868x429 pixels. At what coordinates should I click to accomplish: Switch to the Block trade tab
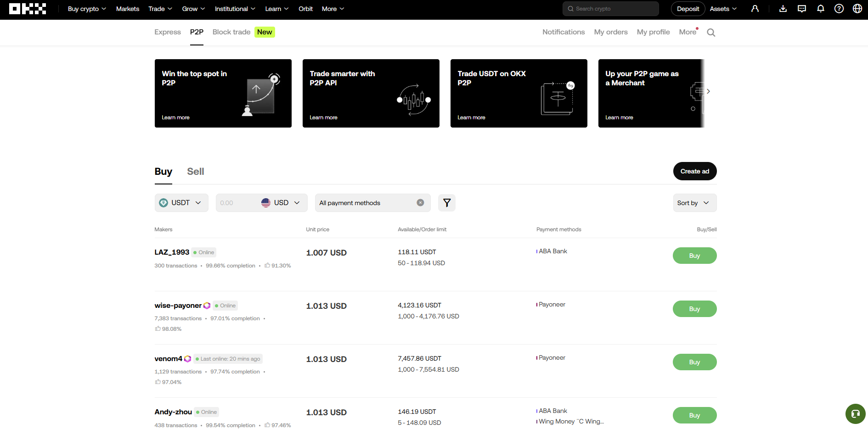click(x=231, y=32)
